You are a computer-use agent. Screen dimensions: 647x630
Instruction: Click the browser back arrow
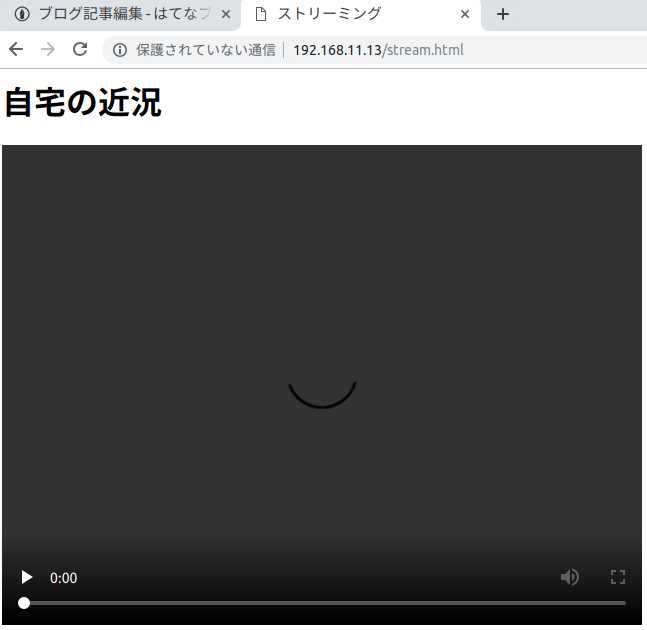16,50
